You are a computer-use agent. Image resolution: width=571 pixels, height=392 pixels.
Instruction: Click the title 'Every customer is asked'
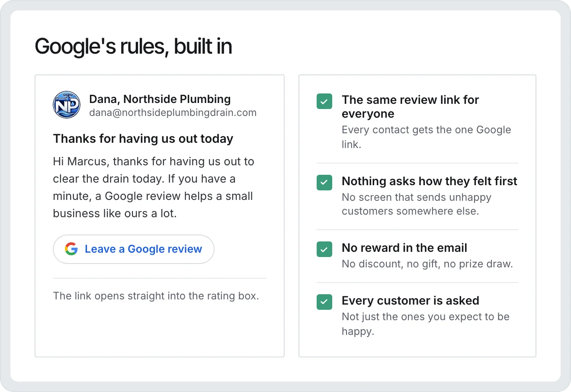point(411,301)
